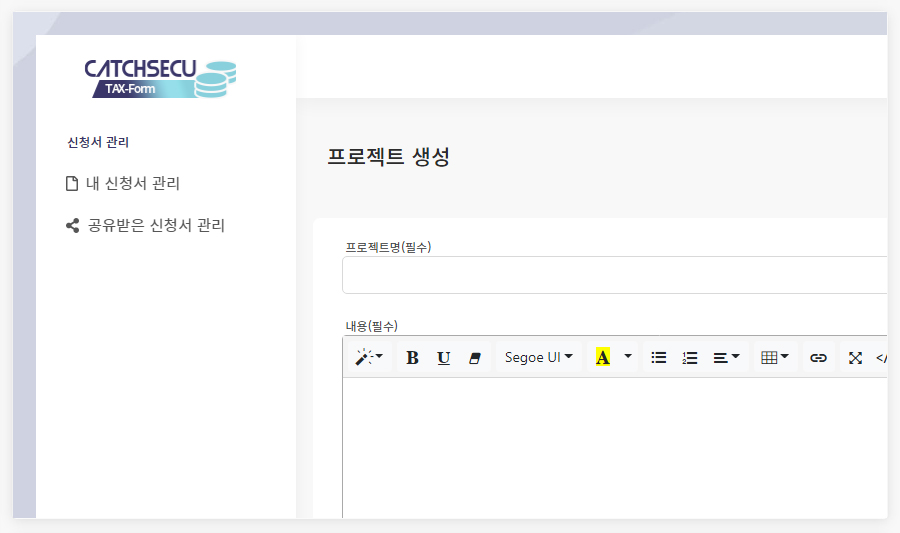The width and height of the screenshot is (900, 533).
Task: Open the Segoe UI font dropdown
Action: point(538,357)
